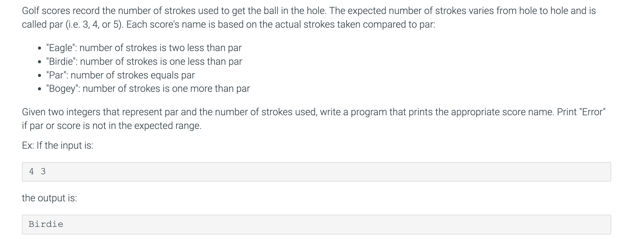Image resolution: width=644 pixels, height=239 pixels.
Task: Click the "Birdie" definition bullet line
Action: point(144,61)
